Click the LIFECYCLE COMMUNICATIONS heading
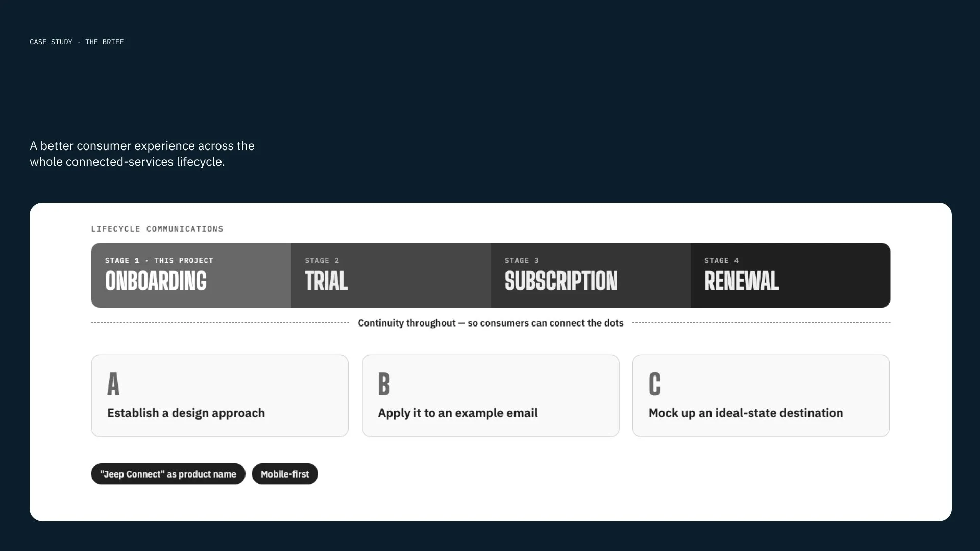Screen dimensions: 980x551 [157, 229]
